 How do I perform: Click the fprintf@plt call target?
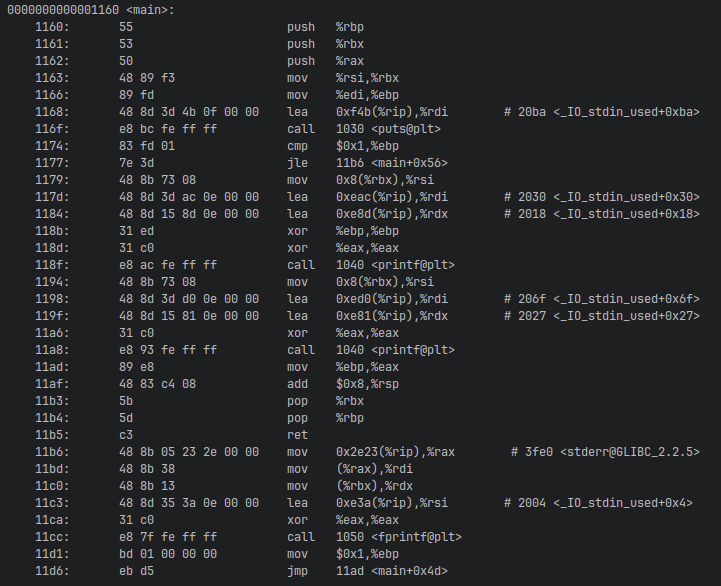point(399,537)
